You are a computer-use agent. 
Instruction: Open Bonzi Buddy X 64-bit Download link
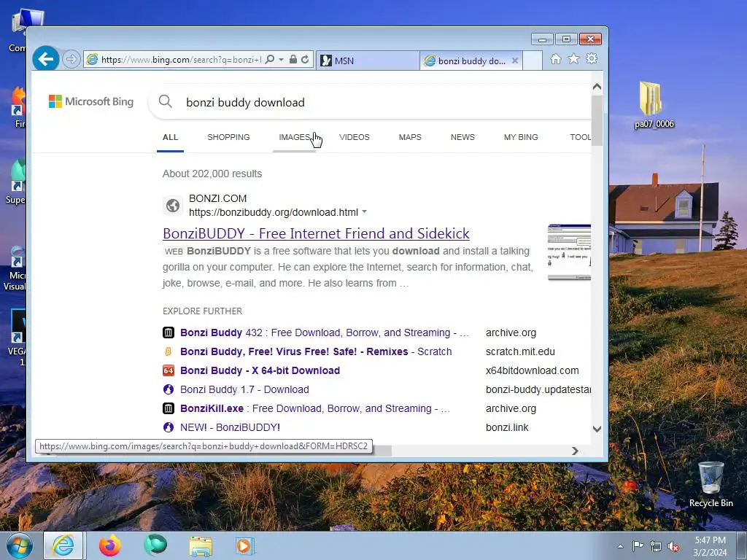(260, 370)
